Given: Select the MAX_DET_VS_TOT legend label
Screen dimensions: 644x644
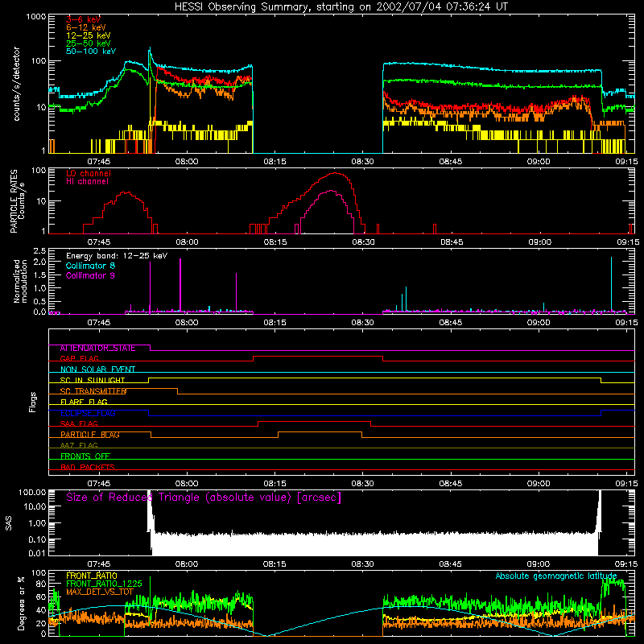Looking at the screenshot, I should point(100,592).
